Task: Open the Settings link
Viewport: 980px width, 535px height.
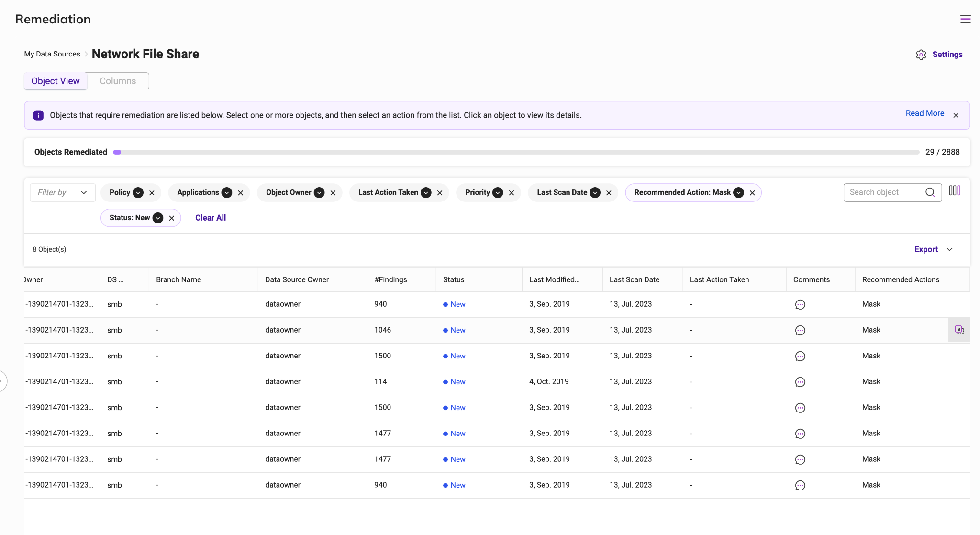Action: pos(947,55)
